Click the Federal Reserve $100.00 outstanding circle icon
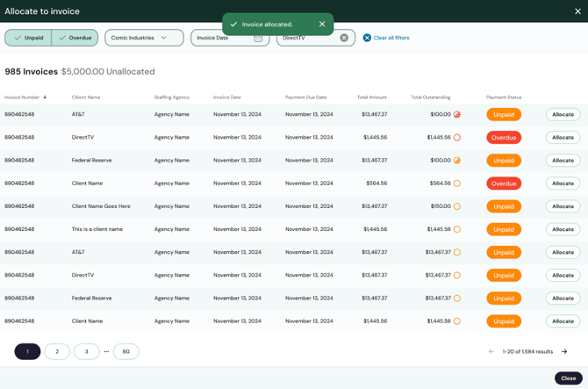This screenshot has width=588, height=389. [457, 161]
